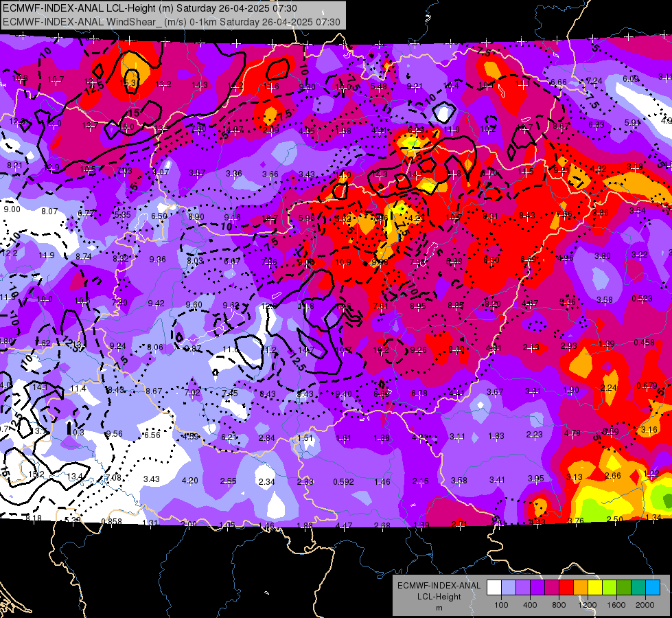Viewport: 672px width, 618px height.
Task: Click the shear value 0.523
Action: 642,299
